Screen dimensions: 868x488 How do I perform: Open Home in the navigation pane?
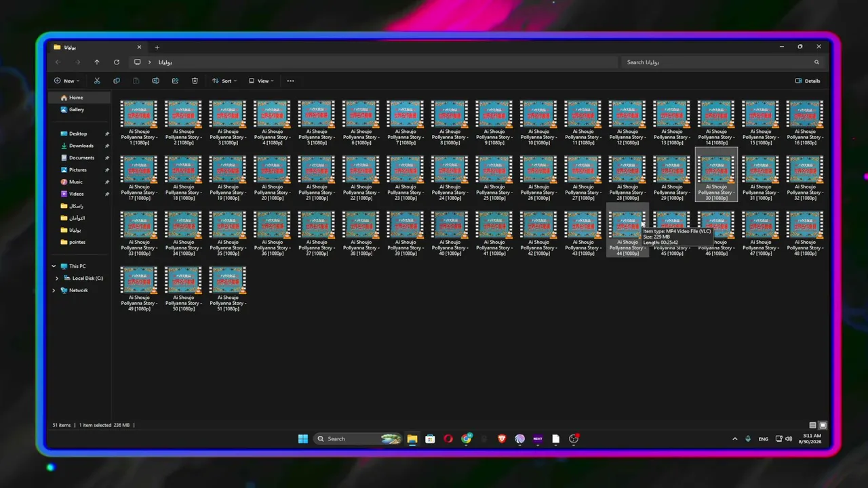[x=80, y=98]
